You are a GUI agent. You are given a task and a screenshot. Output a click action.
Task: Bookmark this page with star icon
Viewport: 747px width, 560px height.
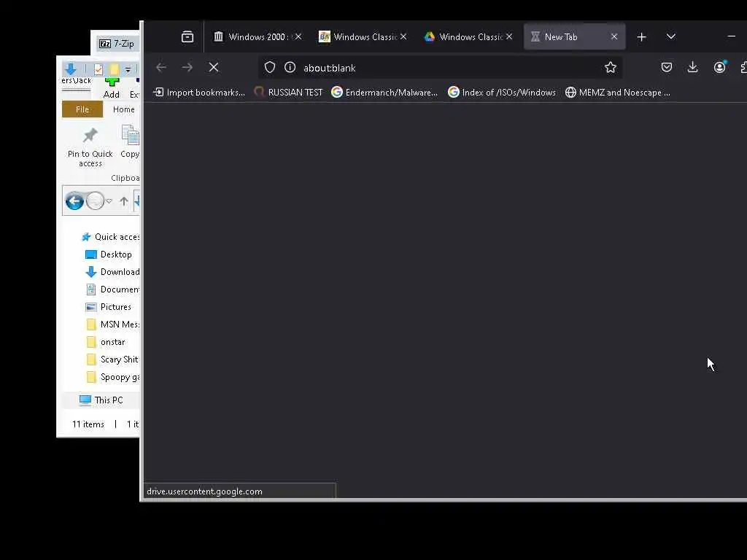pos(611,68)
